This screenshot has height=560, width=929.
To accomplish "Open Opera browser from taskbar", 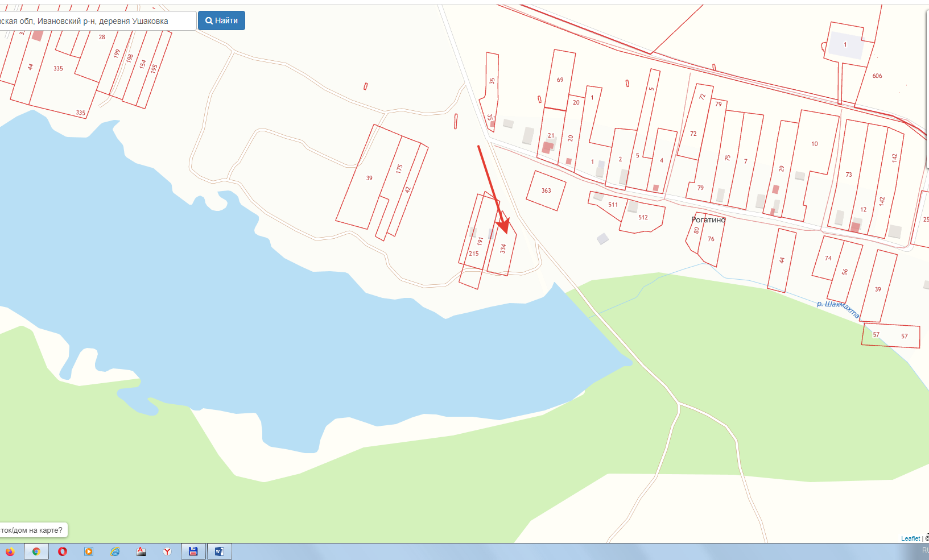I will tap(63, 551).
